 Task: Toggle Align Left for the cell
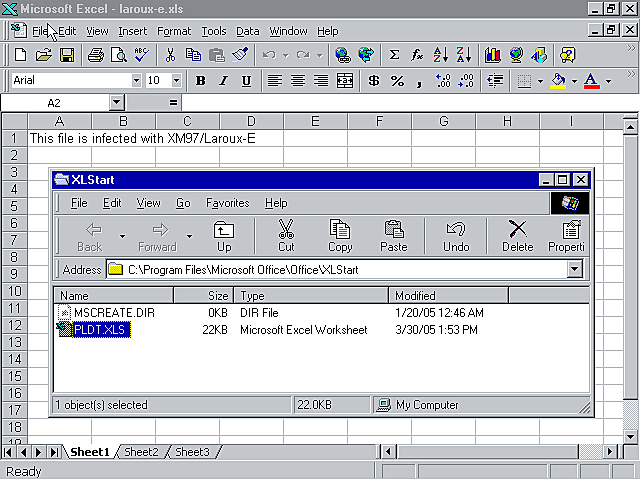click(275, 80)
